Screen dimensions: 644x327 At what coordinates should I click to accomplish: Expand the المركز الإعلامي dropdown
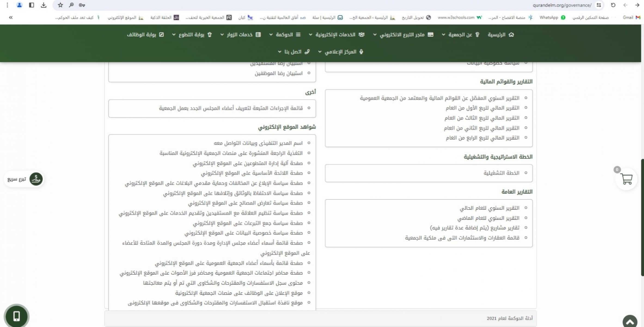(341, 52)
